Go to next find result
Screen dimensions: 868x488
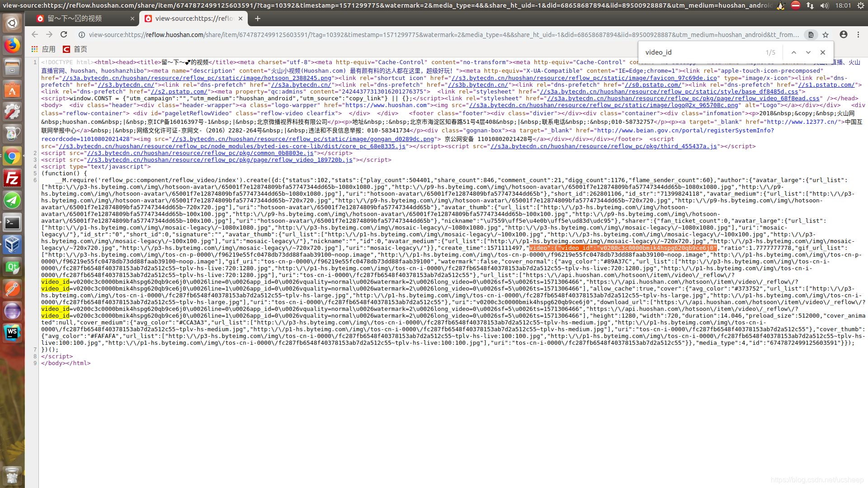click(808, 52)
